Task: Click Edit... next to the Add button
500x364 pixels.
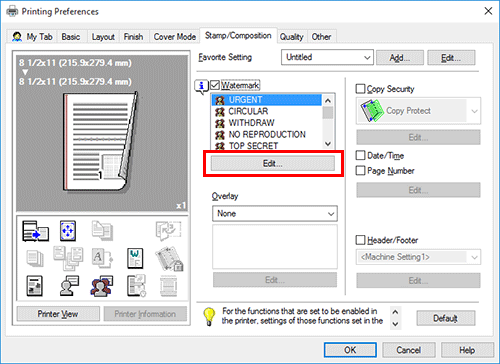Action: pyautogui.click(x=451, y=58)
